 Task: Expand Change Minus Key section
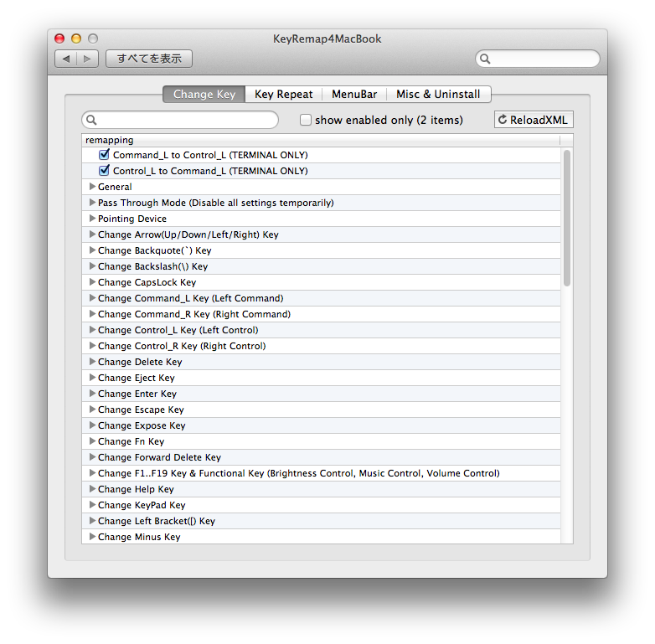pyautogui.click(x=93, y=537)
